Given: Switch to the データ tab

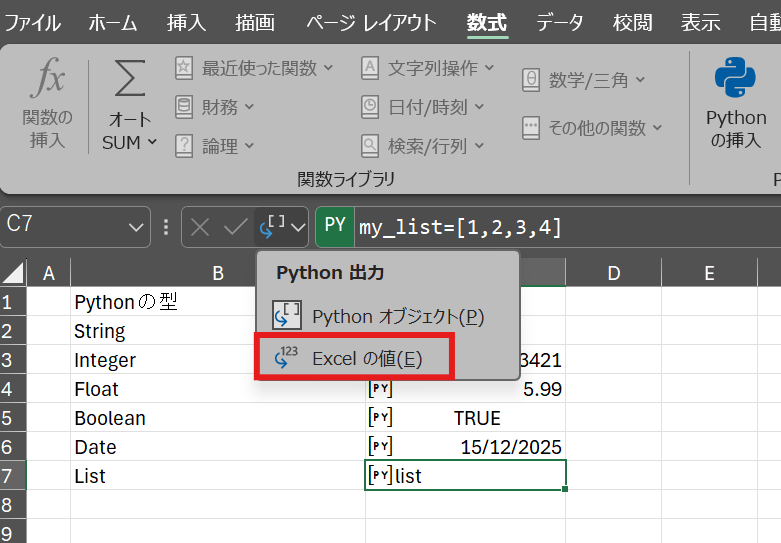Looking at the screenshot, I should tap(559, 23).
